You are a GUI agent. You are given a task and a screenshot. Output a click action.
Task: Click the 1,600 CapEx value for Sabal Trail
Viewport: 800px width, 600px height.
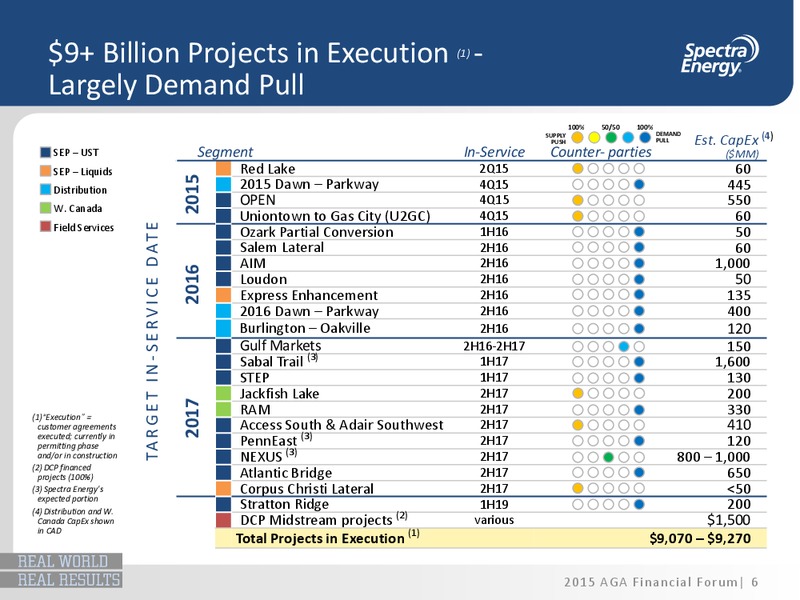pos(732,362)
